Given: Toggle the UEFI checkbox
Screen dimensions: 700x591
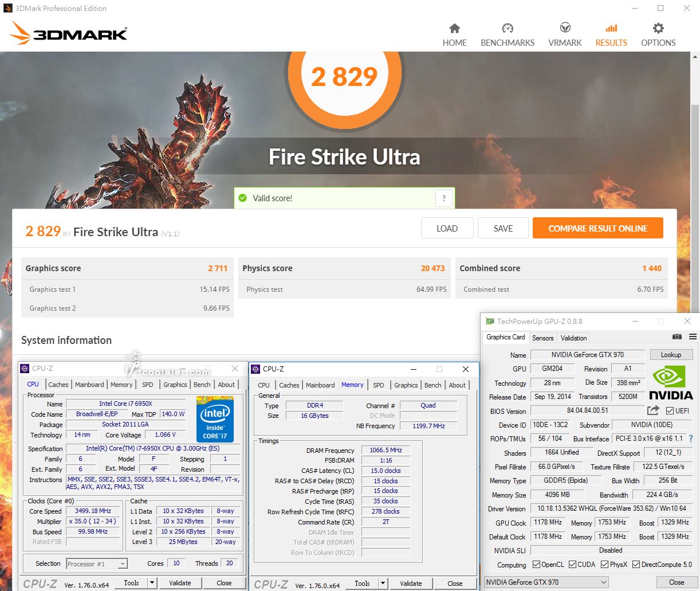Looking at the screenshot, I should 670,410.
